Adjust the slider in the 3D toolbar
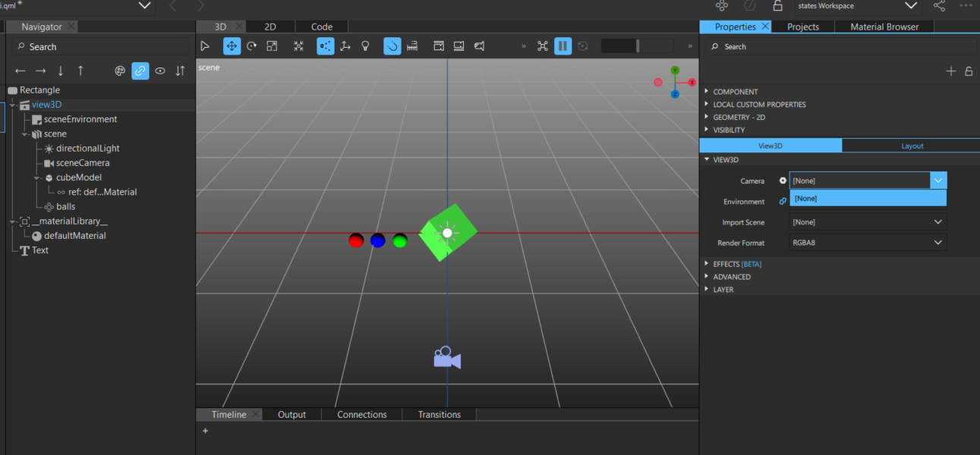Viewport: 980px width, 455px height. pyautogui.click(x=638, y=46)
